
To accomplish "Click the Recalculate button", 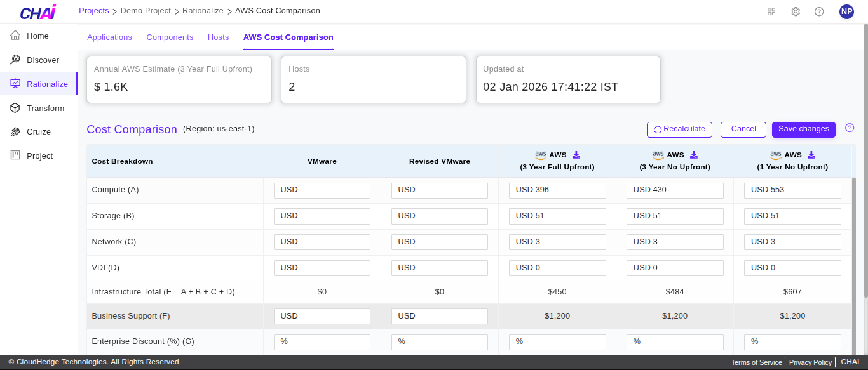I will [x=679, y=129].
